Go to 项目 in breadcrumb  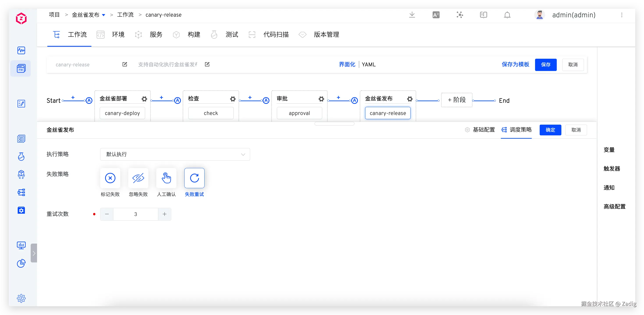tap(54, 15)
